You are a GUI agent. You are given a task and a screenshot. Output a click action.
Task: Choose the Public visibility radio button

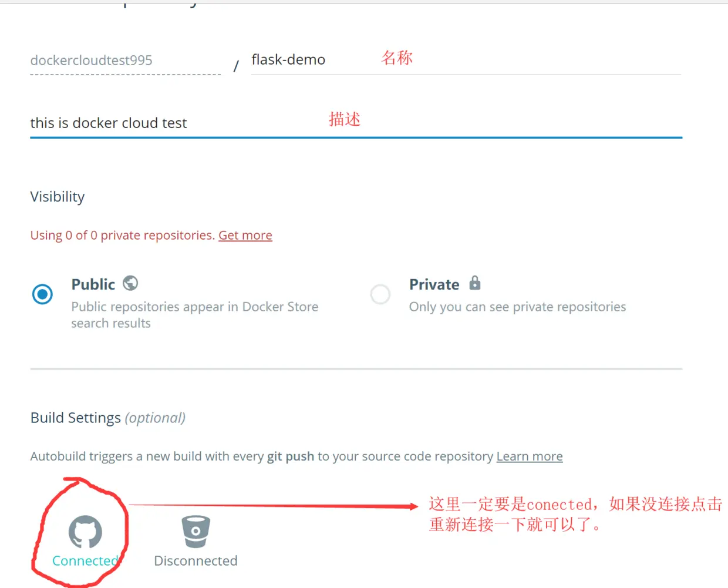coord(42,294)
